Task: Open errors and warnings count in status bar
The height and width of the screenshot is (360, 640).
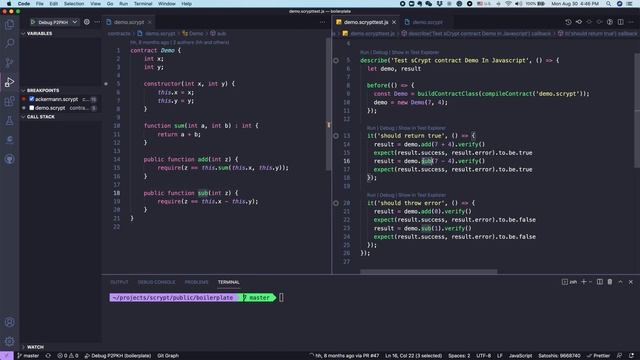Action: (68, 356)
